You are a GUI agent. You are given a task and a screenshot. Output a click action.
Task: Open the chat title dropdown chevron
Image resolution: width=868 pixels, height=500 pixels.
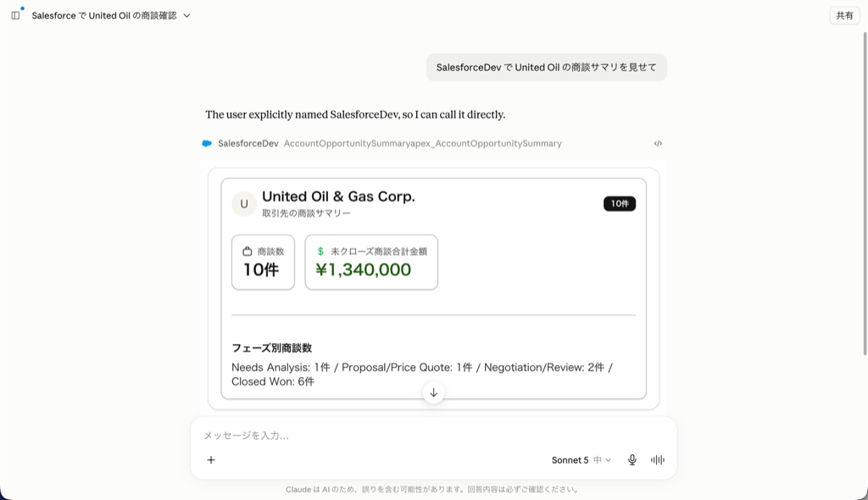(186, 15)
